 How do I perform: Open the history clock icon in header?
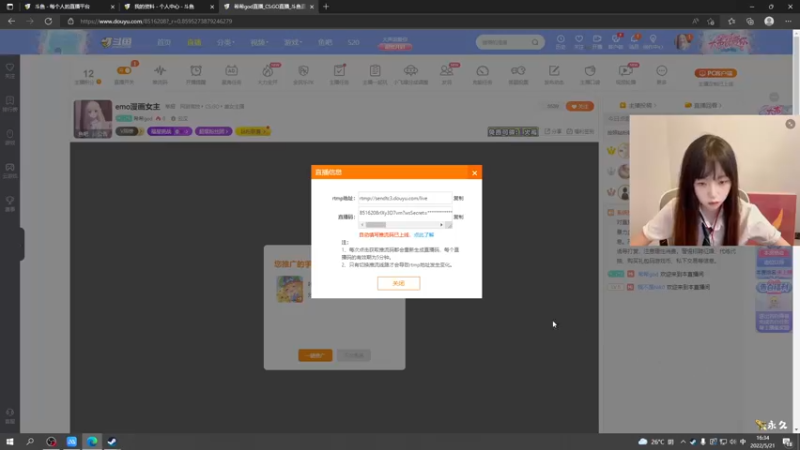(560, 41)
